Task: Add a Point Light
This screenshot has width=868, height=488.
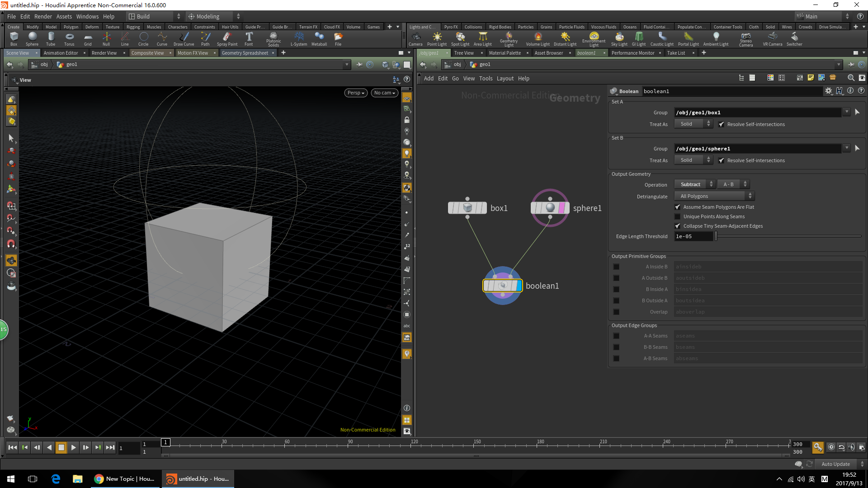Action: click(437, 39)
